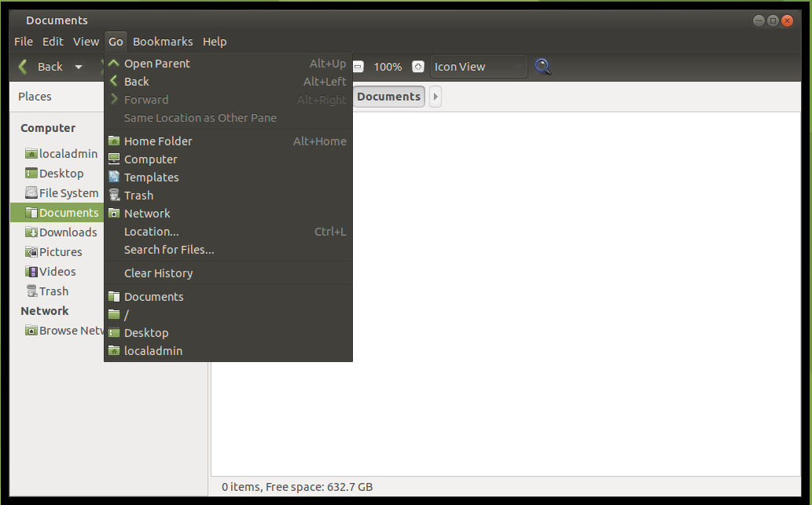
Task: Open the Bookmarks menu
Action: tap(163, 42)
